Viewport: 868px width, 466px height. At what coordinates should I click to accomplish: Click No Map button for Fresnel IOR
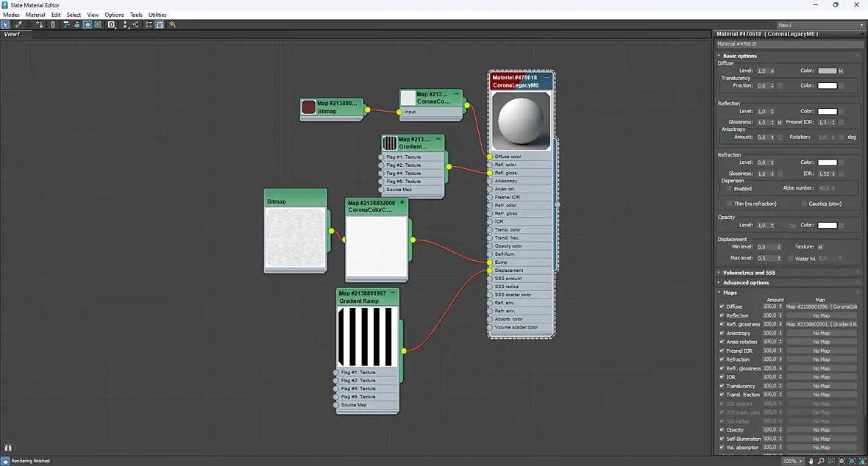point(822,351)
